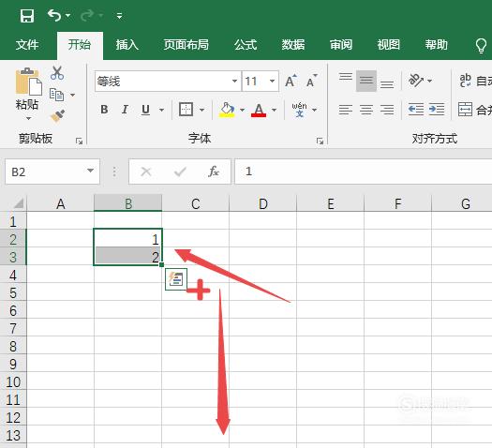The height and width of the screenshot is (448, 492).
Task: Open font color palette dropdown arrow
Action: pyautogui.click(x=275, y=110)
